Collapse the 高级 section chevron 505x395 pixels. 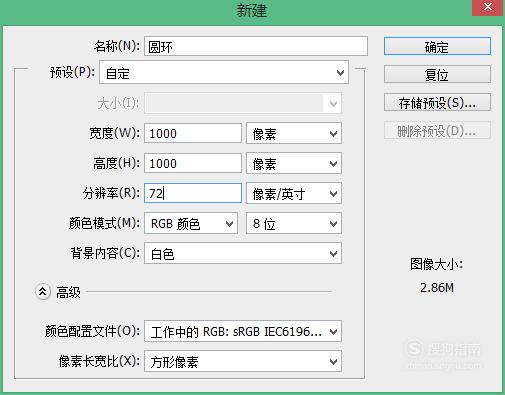[x=43, y=292]
